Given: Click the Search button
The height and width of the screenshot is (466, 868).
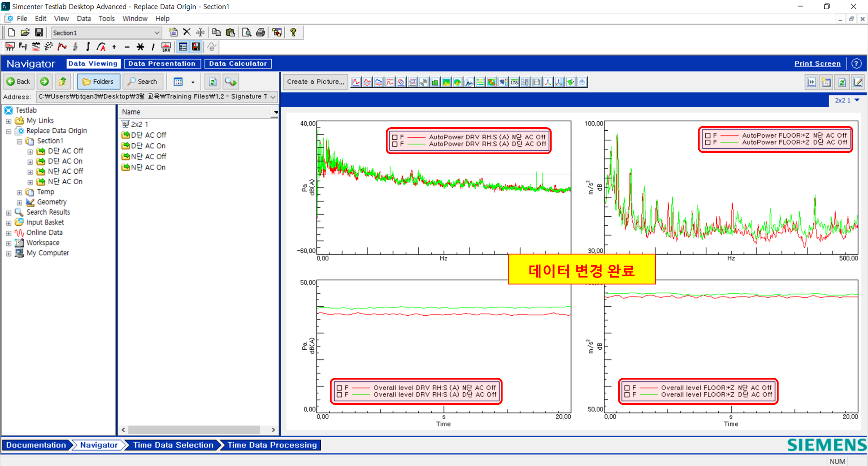Looking at the screenshot, I should [142, 82].
